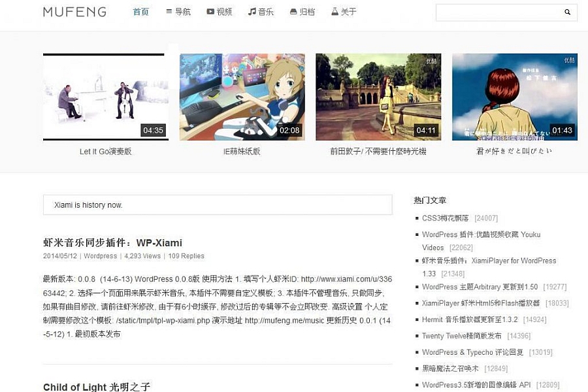Image resolution: width=588 pixels, height=392 pixels.
Task: Click the 04:11 duration badge
Action: [x=426, y=130]
